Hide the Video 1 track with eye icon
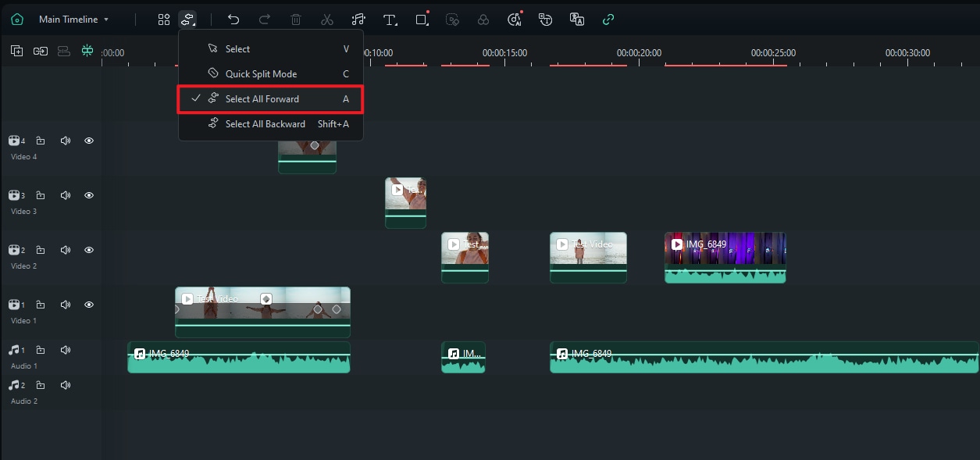 click(89, 305)
